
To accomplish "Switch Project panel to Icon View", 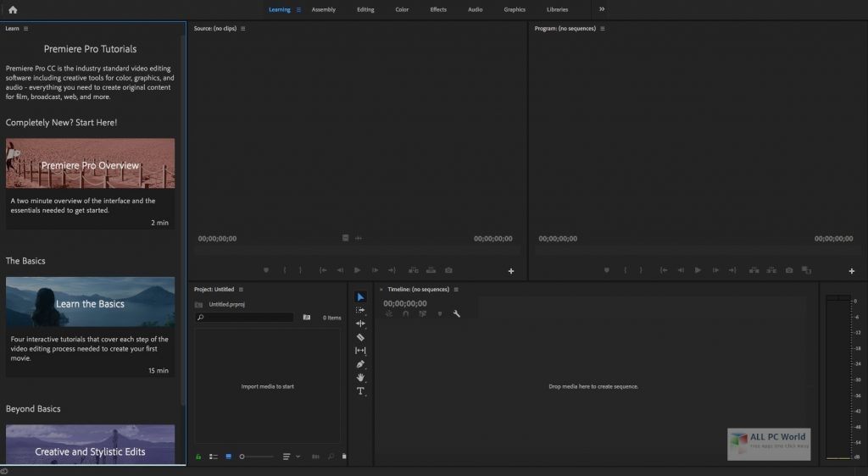I will tap(228, 457).
